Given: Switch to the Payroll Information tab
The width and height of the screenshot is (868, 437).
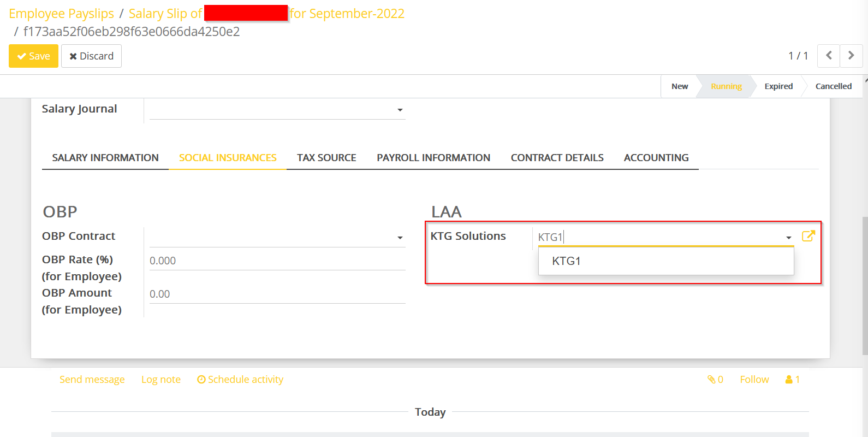Looking at the screenshot, I should click(x=433, y=158).
